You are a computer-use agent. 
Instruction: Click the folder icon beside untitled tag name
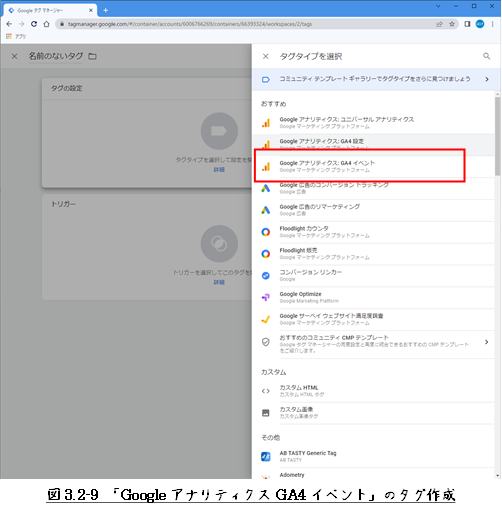tap(92, 56)
